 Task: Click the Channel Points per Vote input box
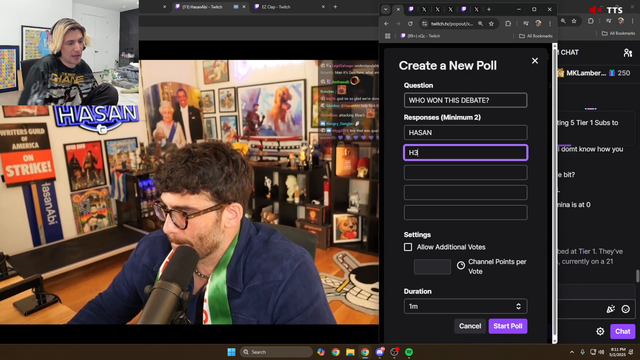(432, 267)
